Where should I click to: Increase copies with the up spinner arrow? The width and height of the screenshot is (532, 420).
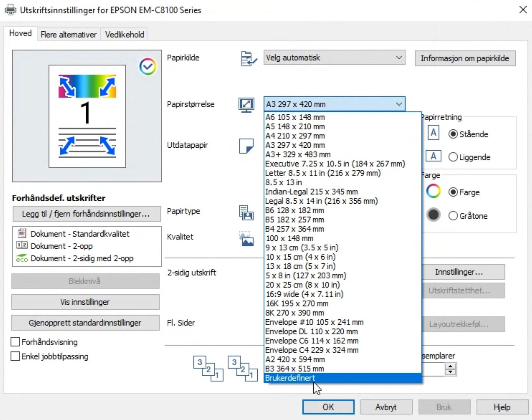450,366
